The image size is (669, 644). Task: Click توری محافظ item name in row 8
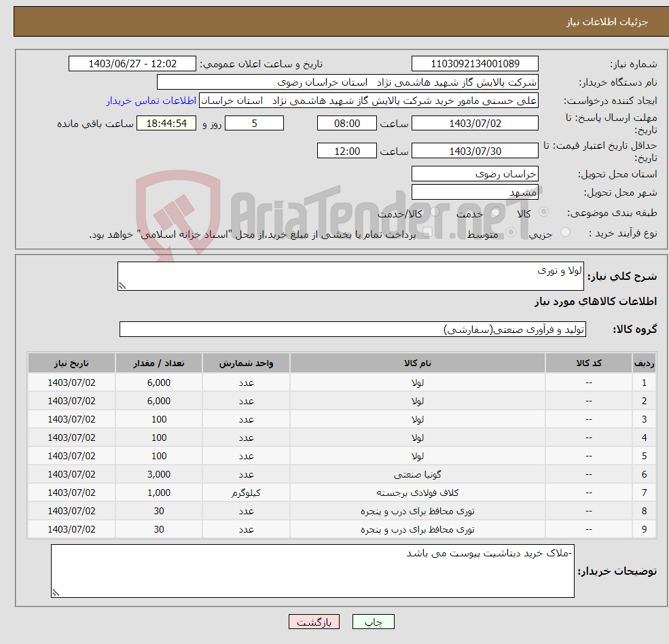[x=418, y=512]
